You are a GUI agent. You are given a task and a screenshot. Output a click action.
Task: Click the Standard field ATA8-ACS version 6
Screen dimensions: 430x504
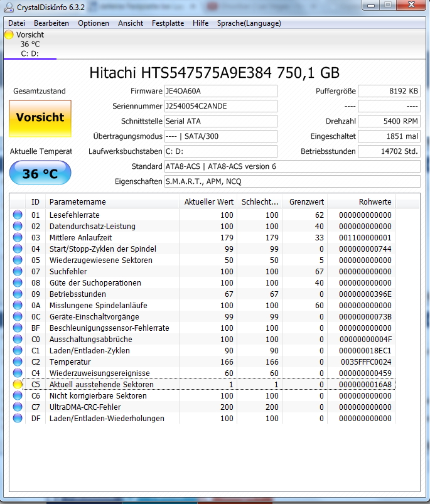293,166
